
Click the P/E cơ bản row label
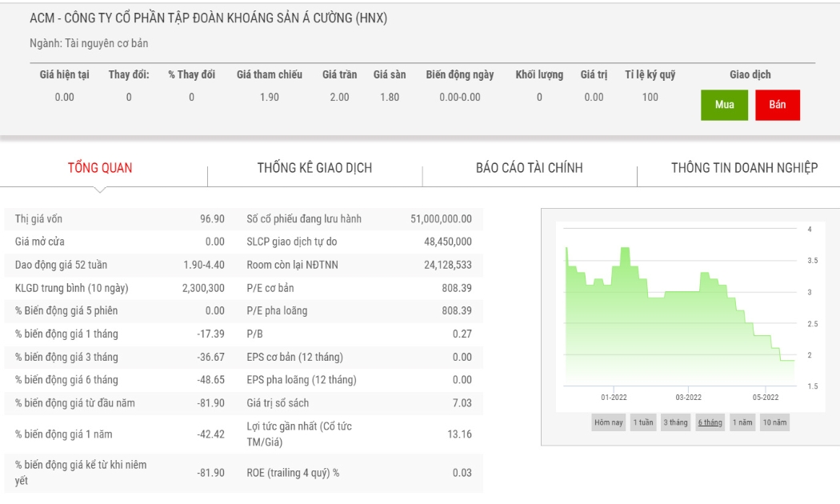[270, 288]
